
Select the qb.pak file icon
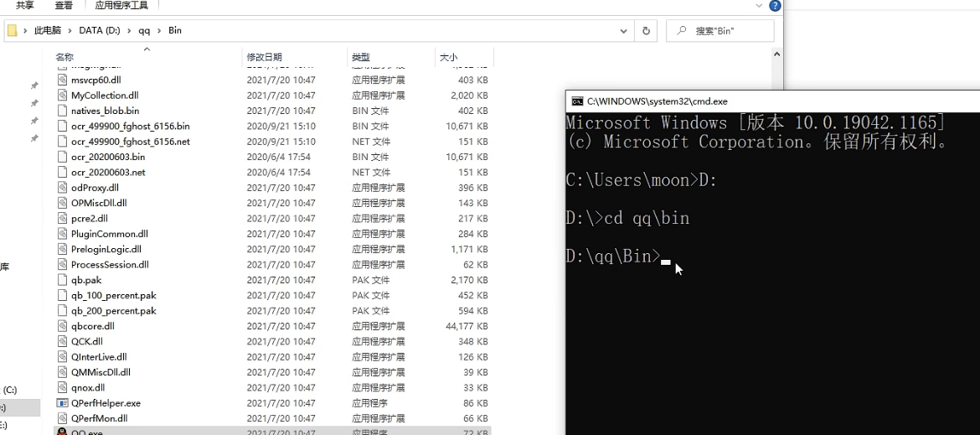(x=61, y=280)
